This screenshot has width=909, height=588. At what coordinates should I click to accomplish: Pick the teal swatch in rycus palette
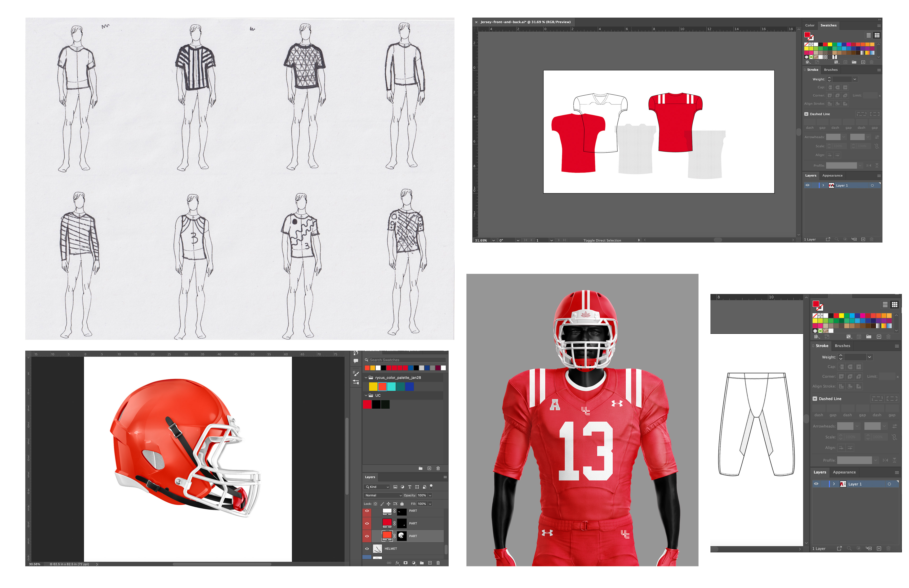coord(400,386)
